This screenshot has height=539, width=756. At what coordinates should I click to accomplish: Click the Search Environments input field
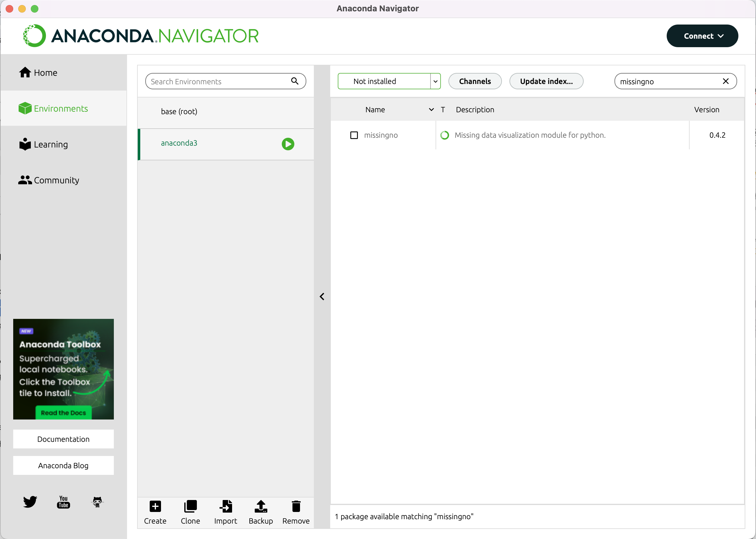pos(219,81)
